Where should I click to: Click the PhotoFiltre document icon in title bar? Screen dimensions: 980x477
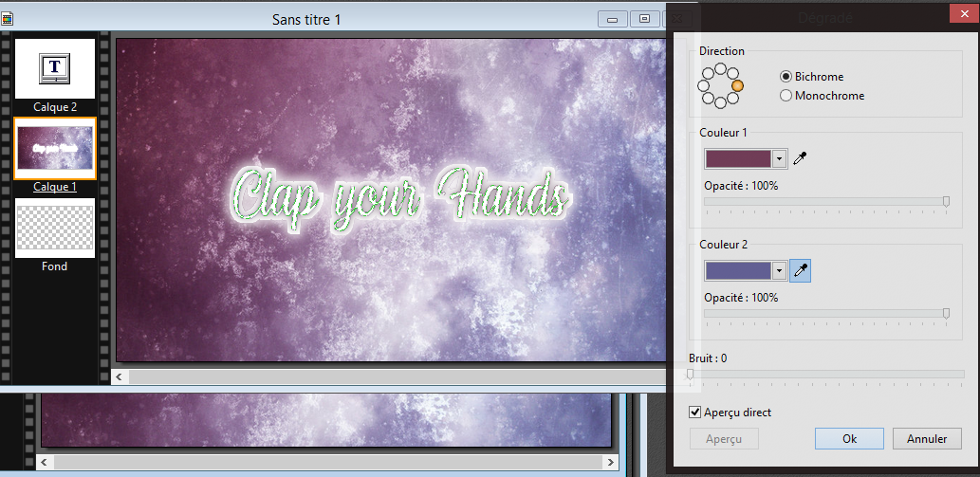[7, 19]
